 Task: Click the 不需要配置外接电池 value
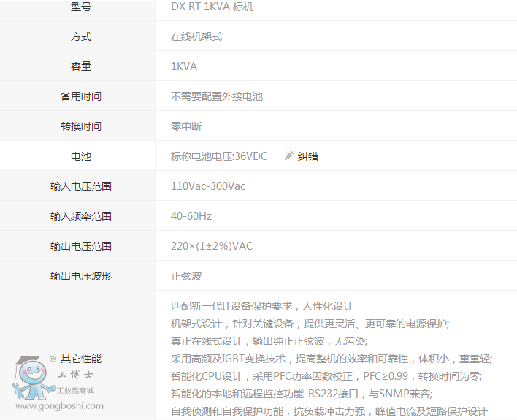217,96
